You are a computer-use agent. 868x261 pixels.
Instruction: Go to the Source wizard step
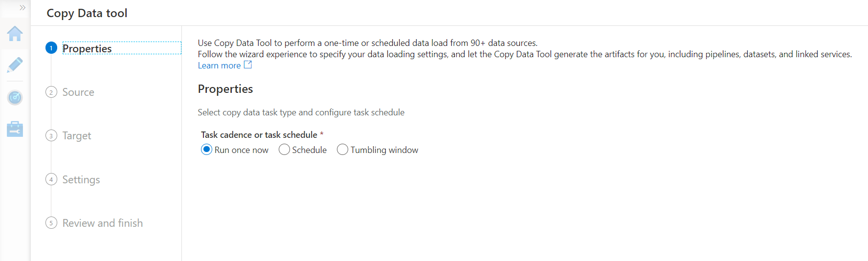[78, 92]
